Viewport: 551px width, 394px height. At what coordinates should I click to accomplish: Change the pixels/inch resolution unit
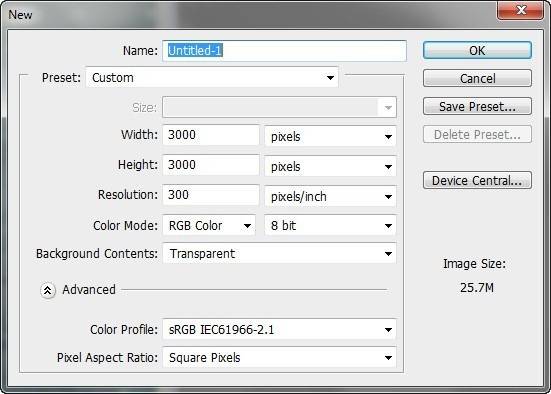pos(330,196)
